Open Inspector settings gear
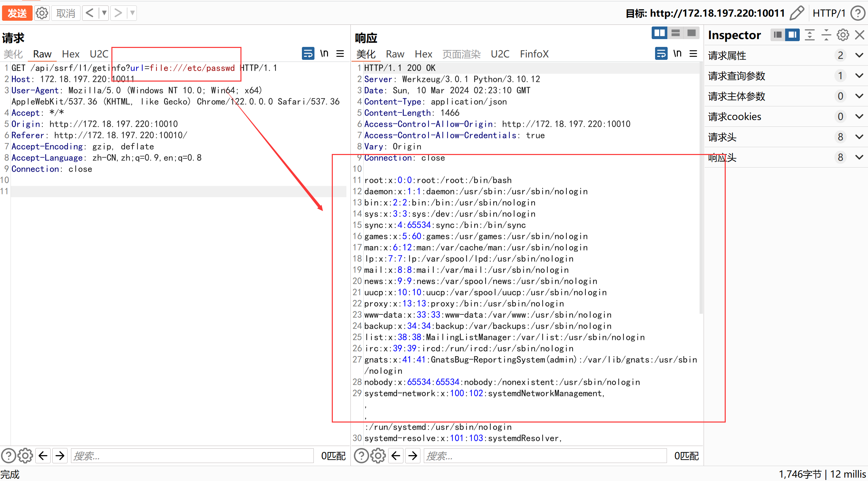The width and height of the screenshot is (868, 481). click(x=843, y=35)
